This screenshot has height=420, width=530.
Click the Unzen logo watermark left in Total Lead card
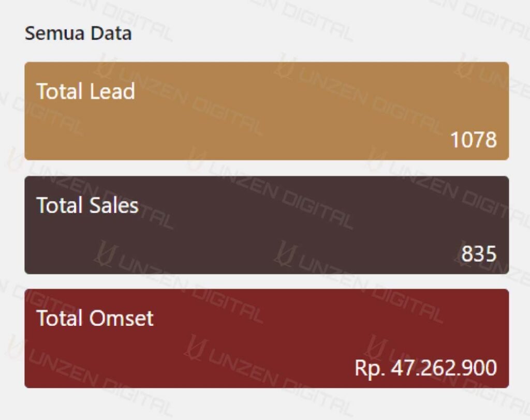pyautogui.click(x=106, y=67)
